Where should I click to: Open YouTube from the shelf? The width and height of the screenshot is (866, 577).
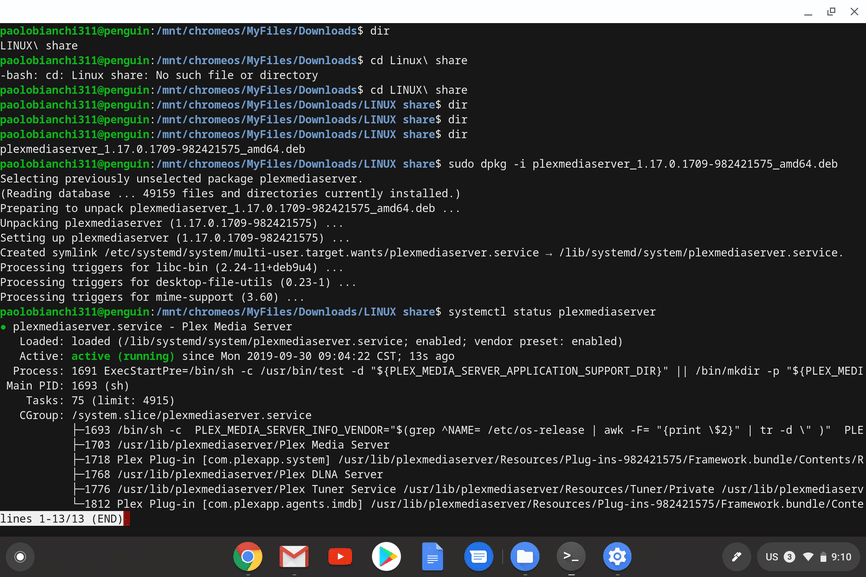tap(340, 557)
